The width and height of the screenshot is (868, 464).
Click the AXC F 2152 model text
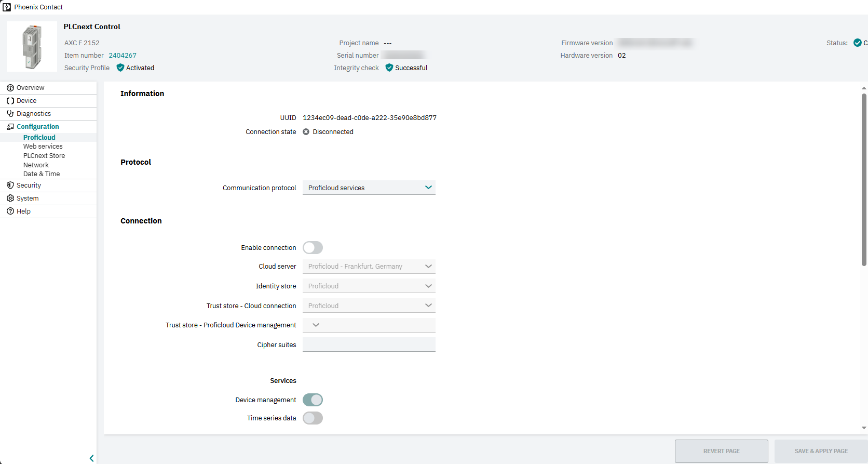click(x=82, y=43)
